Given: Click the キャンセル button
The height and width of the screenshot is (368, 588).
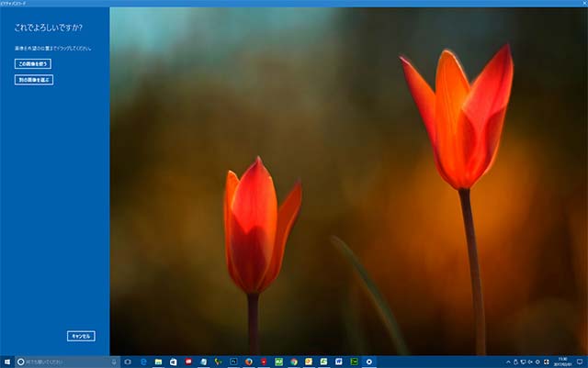Looking at the screenshot, I should pyautogui.click(x=81, y=336).
